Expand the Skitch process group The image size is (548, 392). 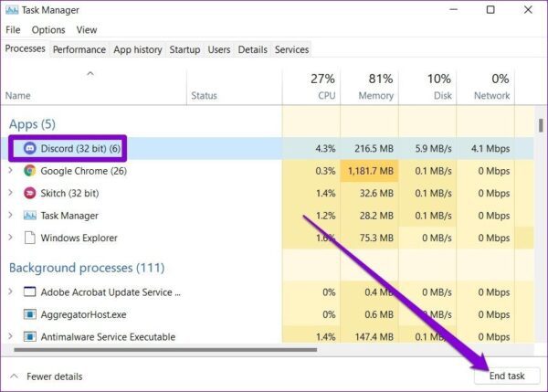point(10,193)
